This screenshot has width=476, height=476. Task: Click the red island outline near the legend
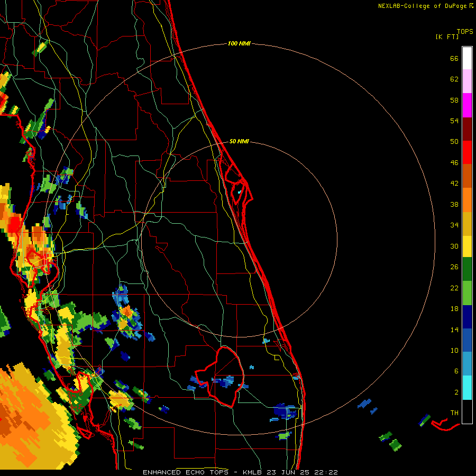[445, 424]
